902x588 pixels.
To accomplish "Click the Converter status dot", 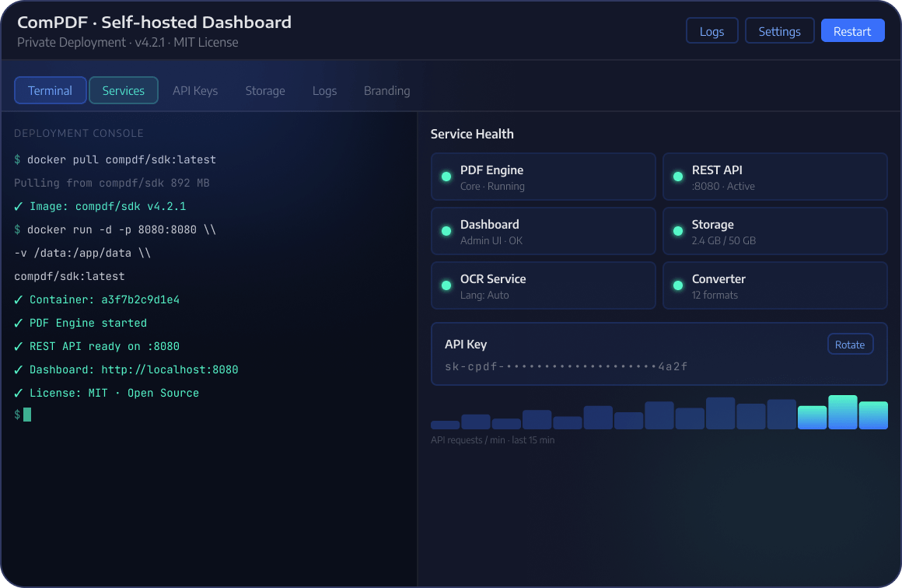I will point(677,285).
